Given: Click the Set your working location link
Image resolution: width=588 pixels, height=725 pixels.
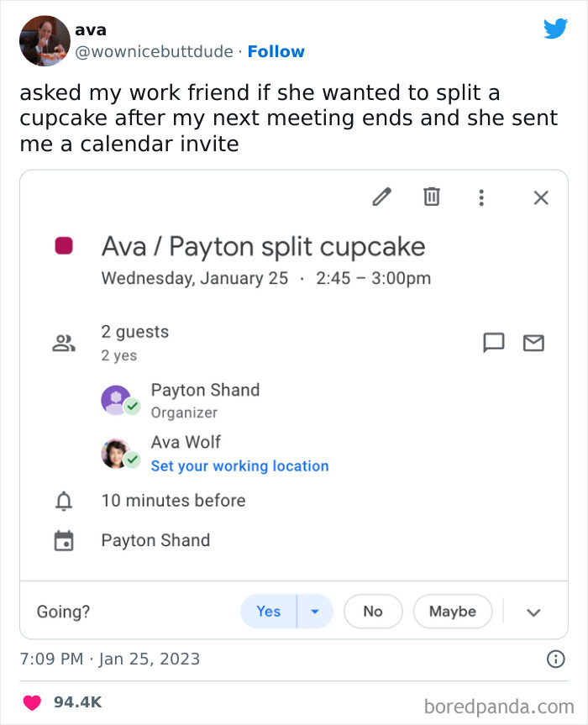Looking at the screenshot, I should pyautogui.click(x=240, y=466).
